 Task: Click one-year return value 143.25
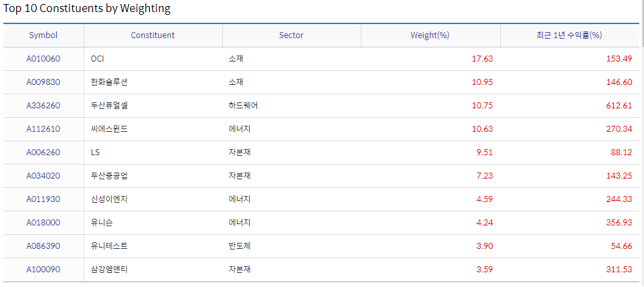(619, 176)
